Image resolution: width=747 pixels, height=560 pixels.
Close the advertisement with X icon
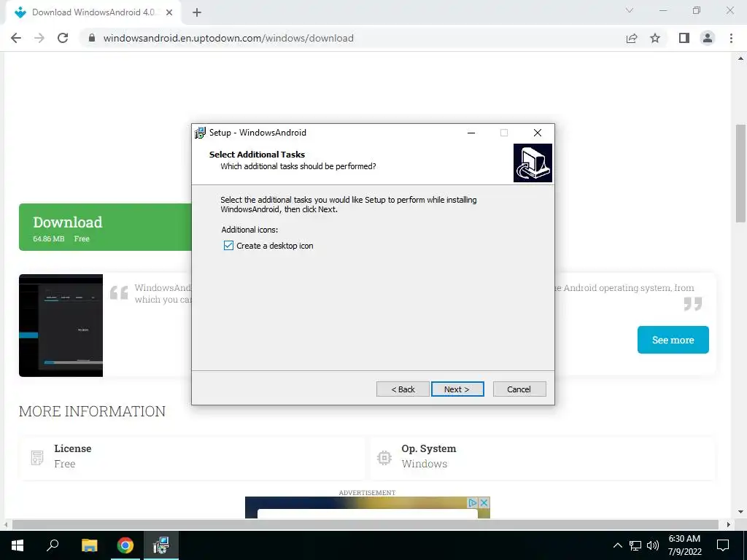[x=484, y=502]
